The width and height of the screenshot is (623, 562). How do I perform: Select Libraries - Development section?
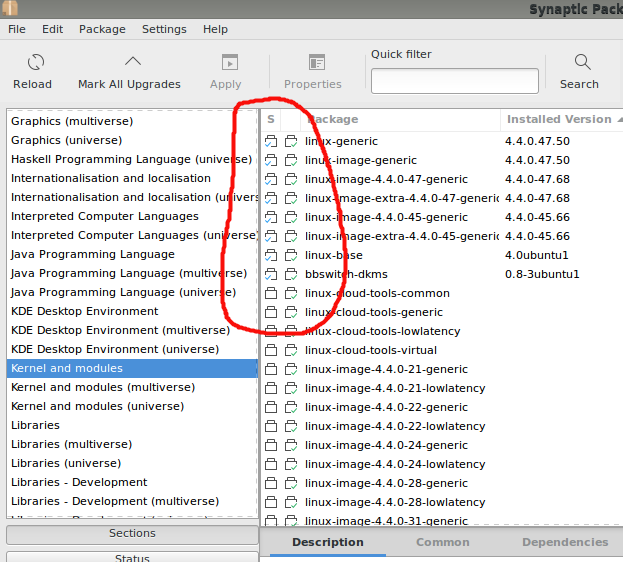132,483
